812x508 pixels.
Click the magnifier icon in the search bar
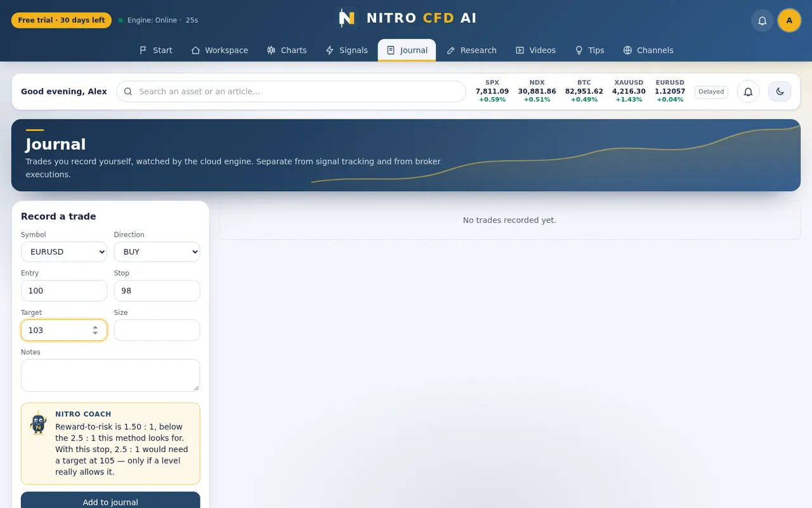128,91
